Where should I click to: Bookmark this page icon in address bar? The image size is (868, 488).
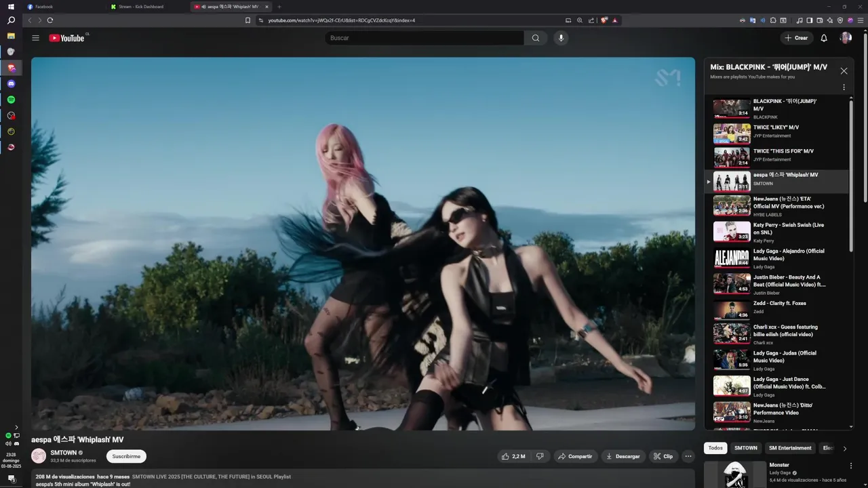[x=248, y=20]
